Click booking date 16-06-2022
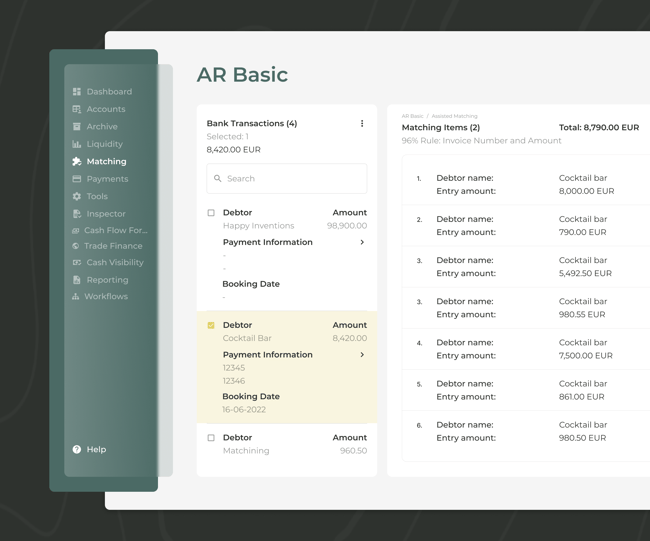Image resolution: width=650 pixels, height=541 pixels. [x=244, y=410]
